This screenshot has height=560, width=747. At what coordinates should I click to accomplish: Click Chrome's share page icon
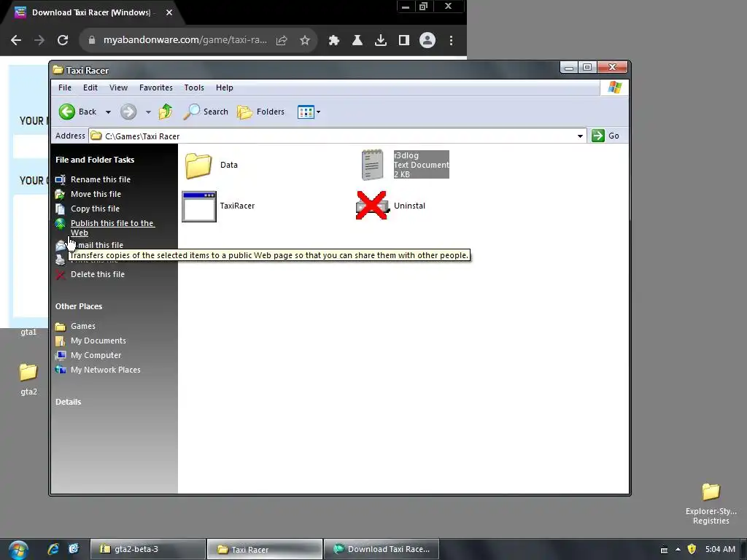(282, 41)
